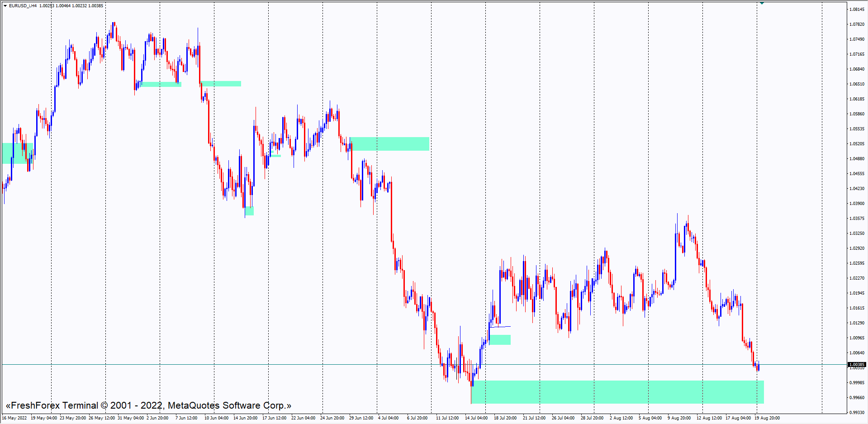Open the dropdown arrow beside EURUSD_i,H4
The width and height of the screenshot is (868, 424).
tap(5, 6)
